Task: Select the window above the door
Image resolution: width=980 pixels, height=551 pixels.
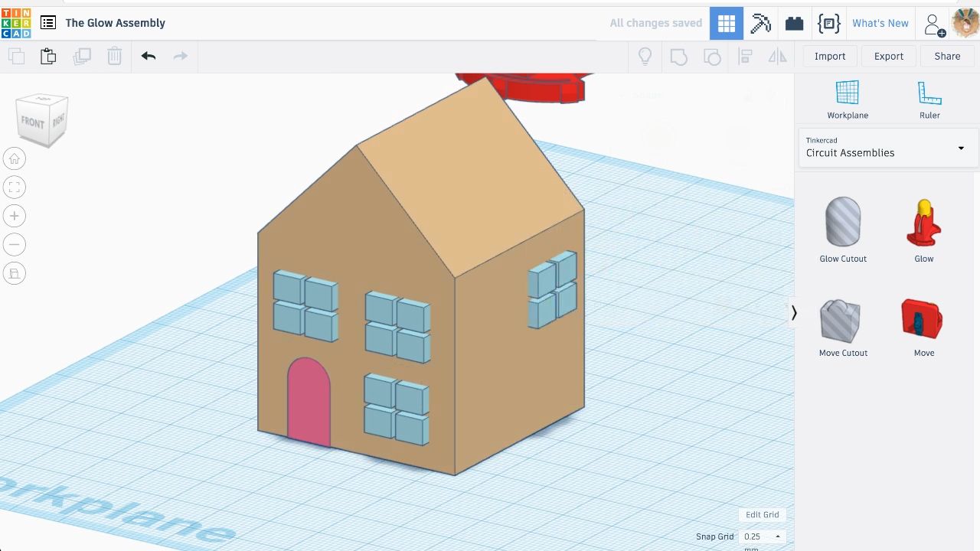Action: click(305, 305)
